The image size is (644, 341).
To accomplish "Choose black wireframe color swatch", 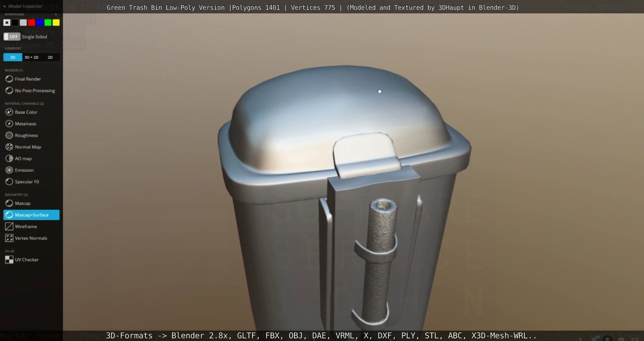I will [15, 22].
